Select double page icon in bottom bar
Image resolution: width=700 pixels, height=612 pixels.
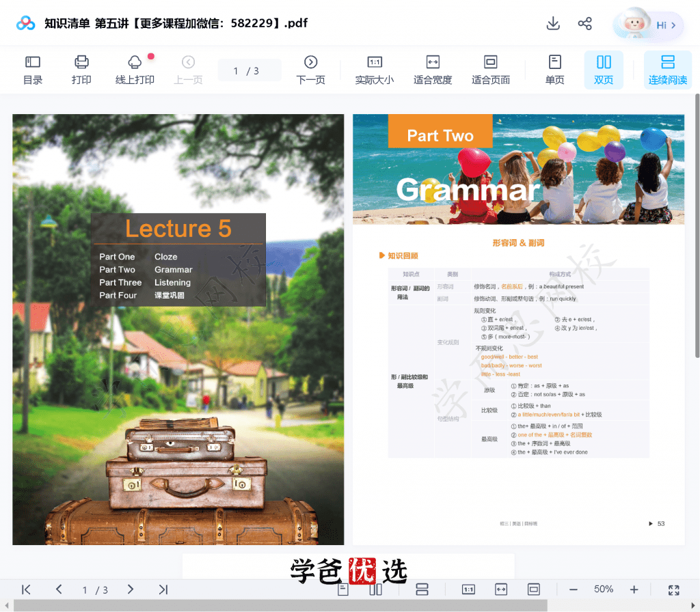[376, 589]
